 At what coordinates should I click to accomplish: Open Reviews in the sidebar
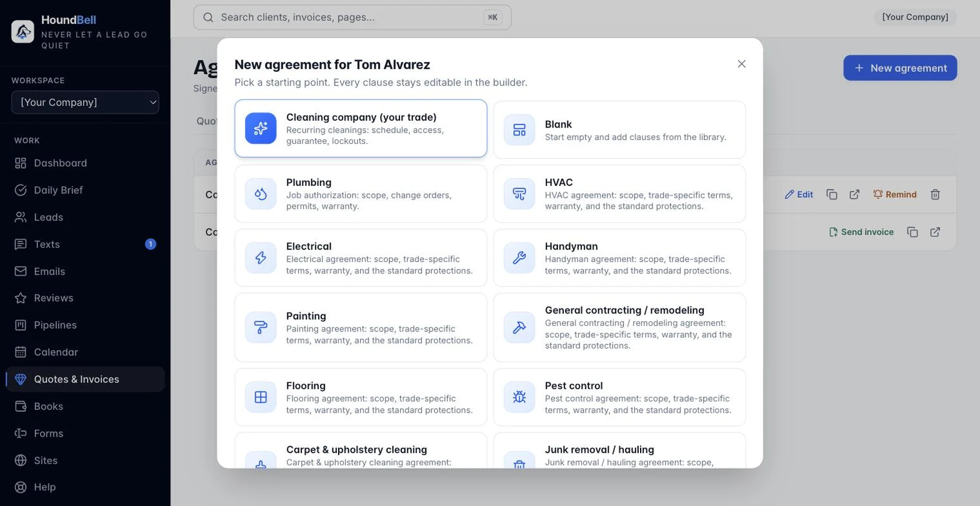(86, 298)
